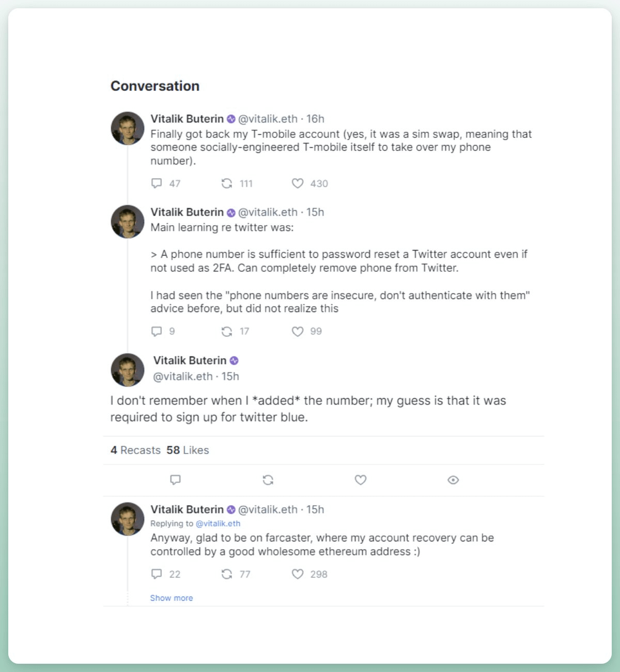Like the T-mobile sim swap cast
The height and width of the screenshot is (672, 620).
pos(298,183)
